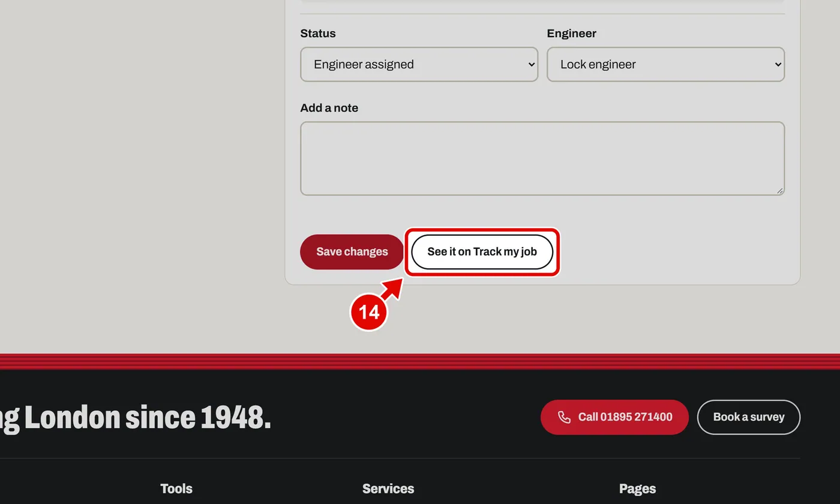Click inside the Add a note text area
The height and width of the screenshot is (504, 840).
542,158
